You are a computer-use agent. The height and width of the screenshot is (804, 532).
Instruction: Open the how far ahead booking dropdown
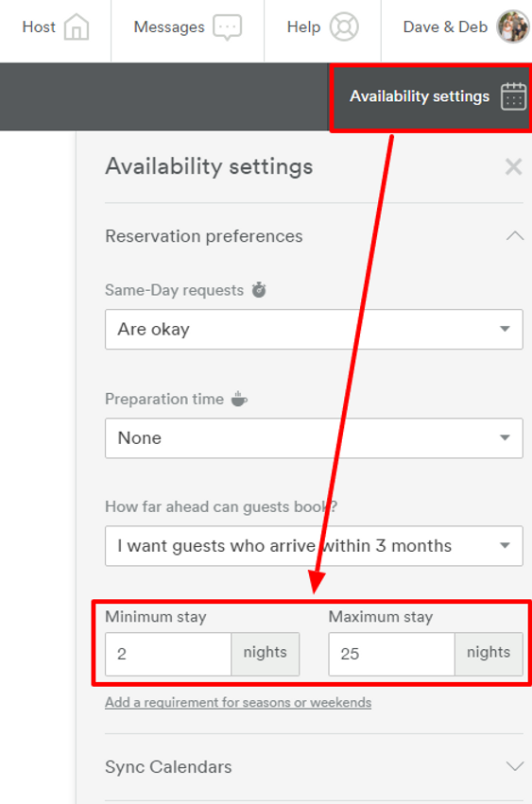(314, 545)
